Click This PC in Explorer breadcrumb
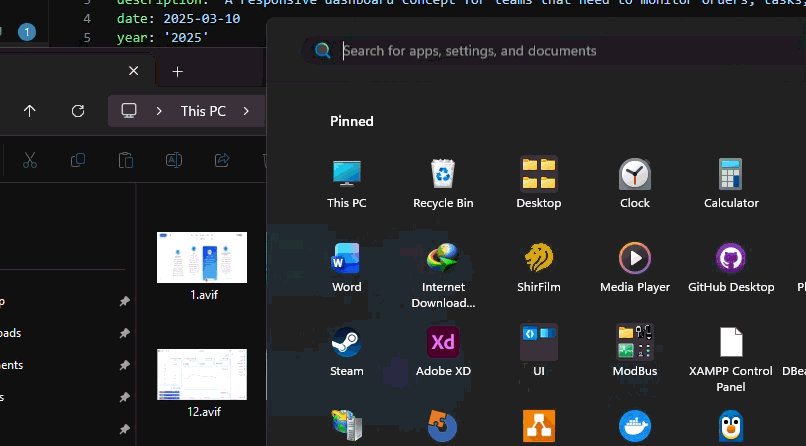This screenshot has height=446, width=806. (x=203, y=111)
